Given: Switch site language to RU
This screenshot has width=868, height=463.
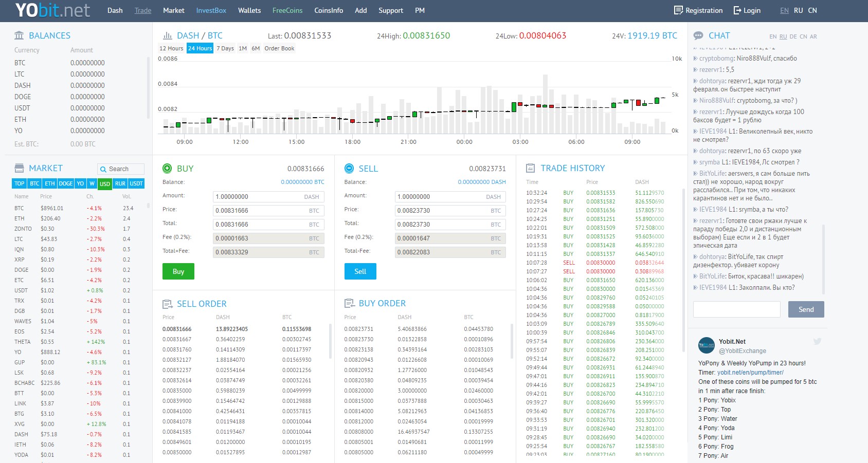Looking at the screenshot, I should pyautogui.click(x=799, y=10).
